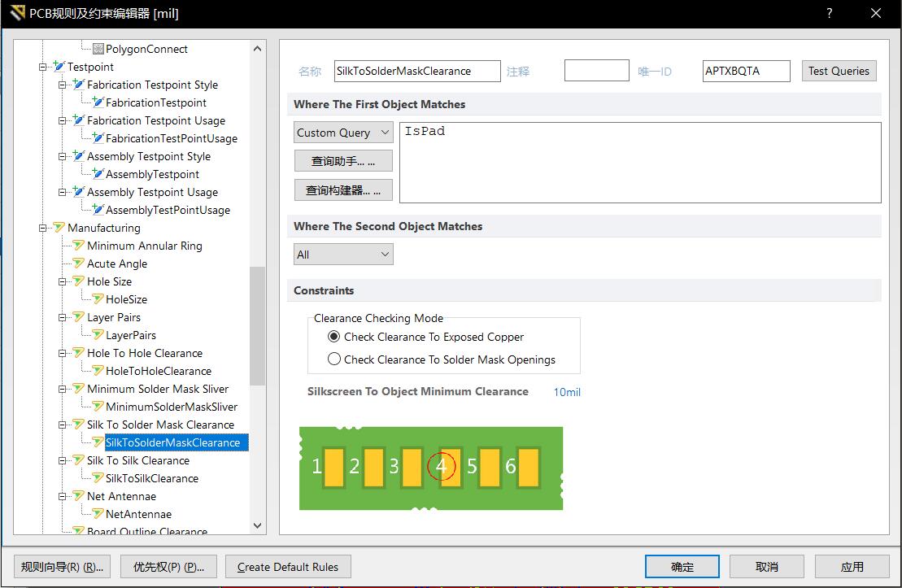Select the Minimum Annular Ring item
The height and width of the screenshot is (588, 902).
tap(145, 246)
